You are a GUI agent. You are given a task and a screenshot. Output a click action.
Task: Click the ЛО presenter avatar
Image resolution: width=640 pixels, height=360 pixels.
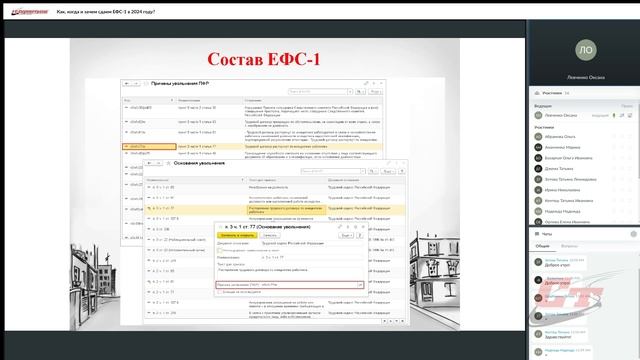[586, 50]
